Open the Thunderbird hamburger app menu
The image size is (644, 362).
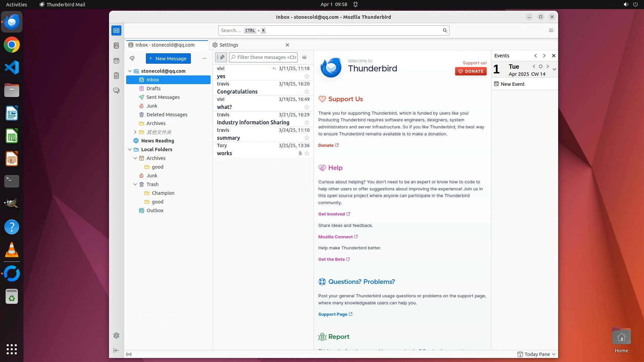pyautogui.click(x=551, y=31)
